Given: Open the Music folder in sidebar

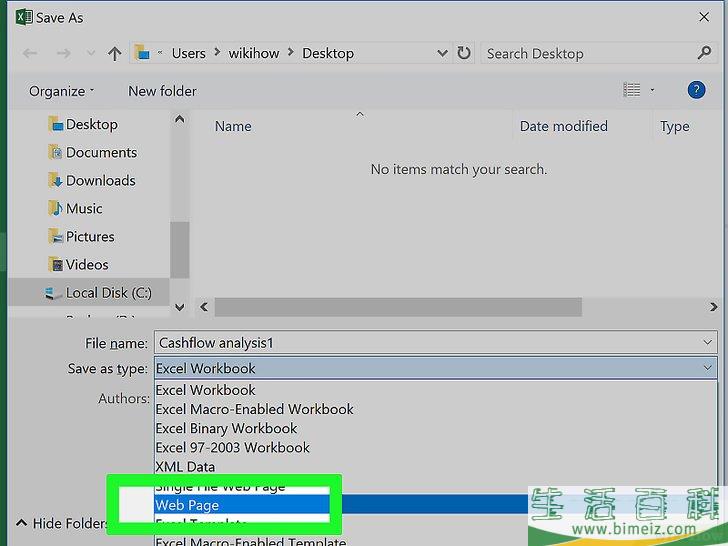Looking at the screenshot, I should (84, 208).
